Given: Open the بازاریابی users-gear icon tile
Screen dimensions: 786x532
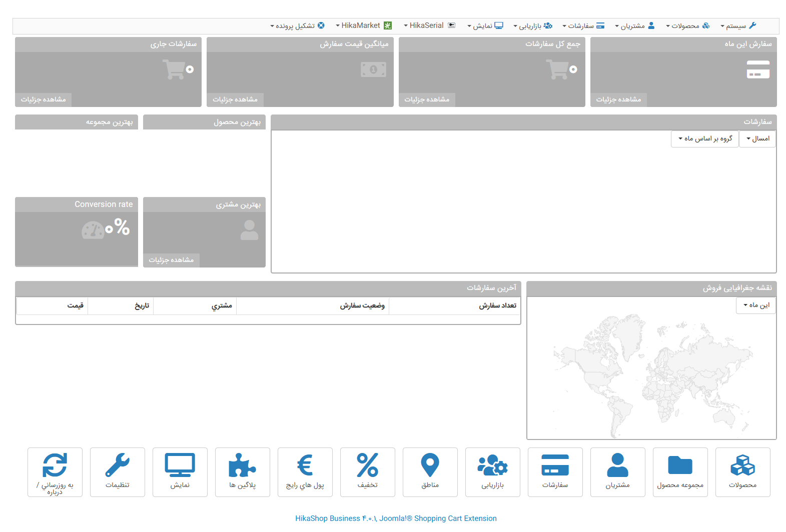Looking at the screenshot, I should point(492,471).
